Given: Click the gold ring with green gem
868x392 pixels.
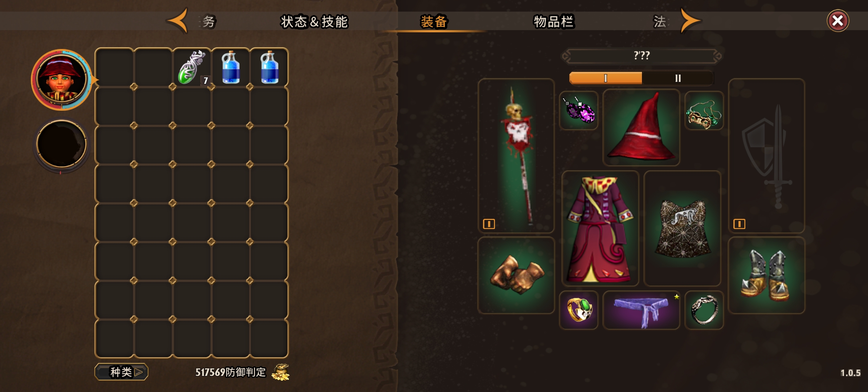Looking at the screenshot, I should [579, 310].
